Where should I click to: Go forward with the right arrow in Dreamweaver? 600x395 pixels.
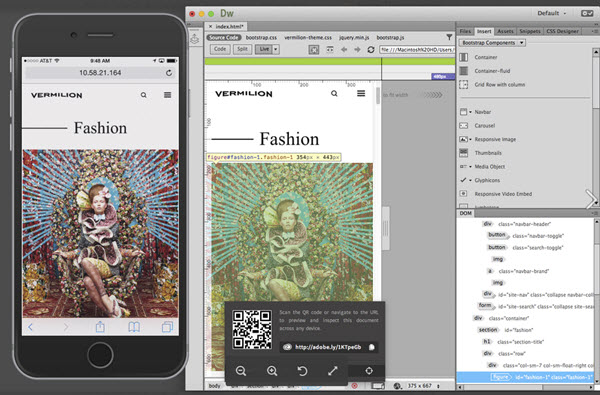click(x=357, y=49)
